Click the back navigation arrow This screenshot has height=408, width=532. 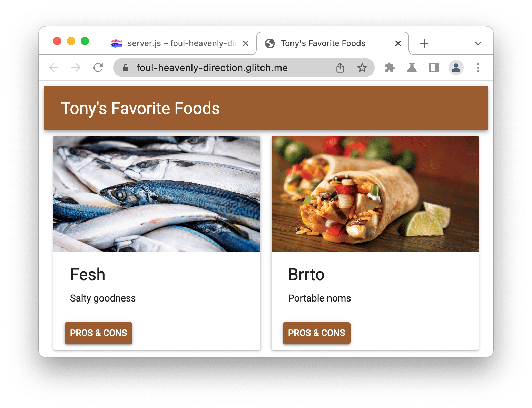pyautogui.click(x=54, y=68)
